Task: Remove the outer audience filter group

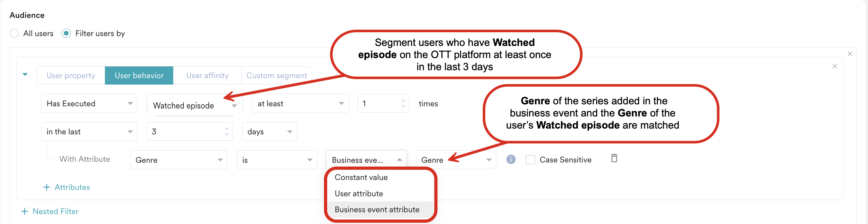Action: (850, 54)
